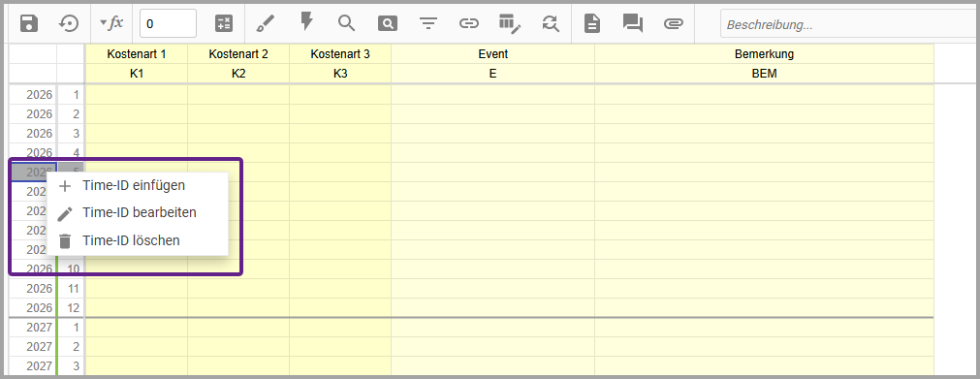This screenshot has height=379, width=980.
Task: Click the restore history clock icon
Action: pyautogui.click(x=69, y=24)
